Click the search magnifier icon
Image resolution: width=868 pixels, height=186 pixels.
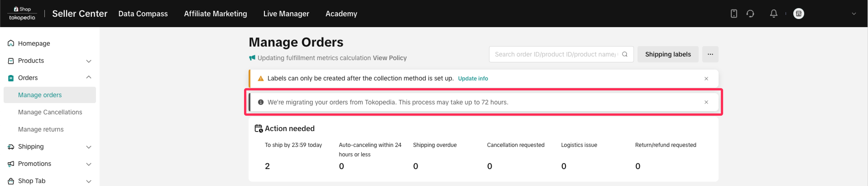coord(624,54)
